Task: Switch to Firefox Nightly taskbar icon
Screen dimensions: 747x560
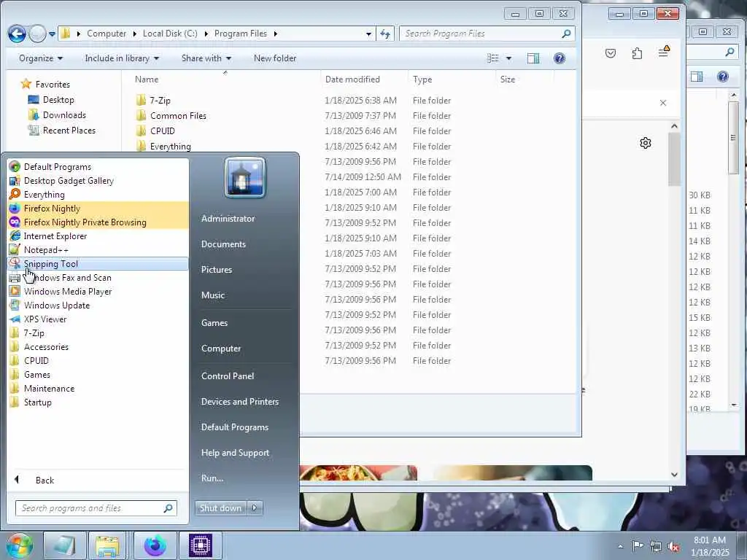Action: coord(155,545)
